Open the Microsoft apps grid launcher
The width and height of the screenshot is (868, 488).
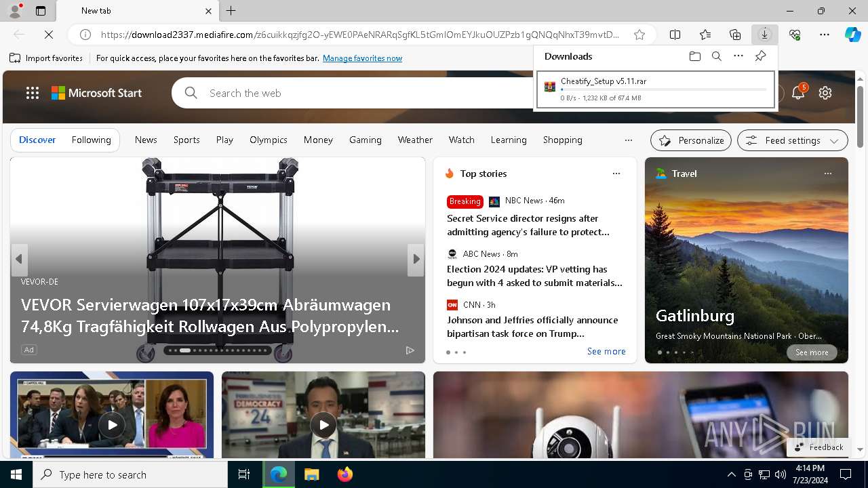(x=33, y=93)
